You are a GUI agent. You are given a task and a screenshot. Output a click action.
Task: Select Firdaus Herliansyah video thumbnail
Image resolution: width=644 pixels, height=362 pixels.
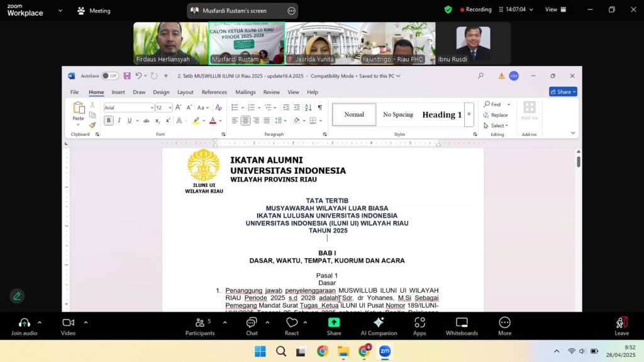[171, 43]
